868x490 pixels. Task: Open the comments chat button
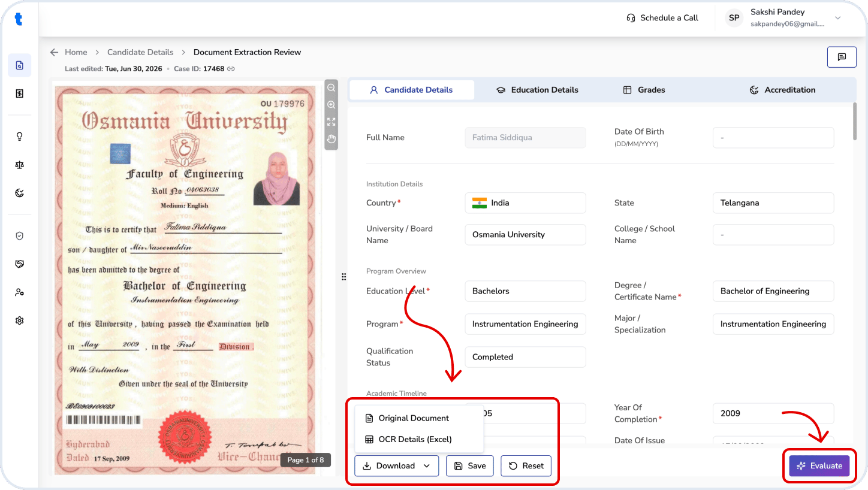click(842, 57)
